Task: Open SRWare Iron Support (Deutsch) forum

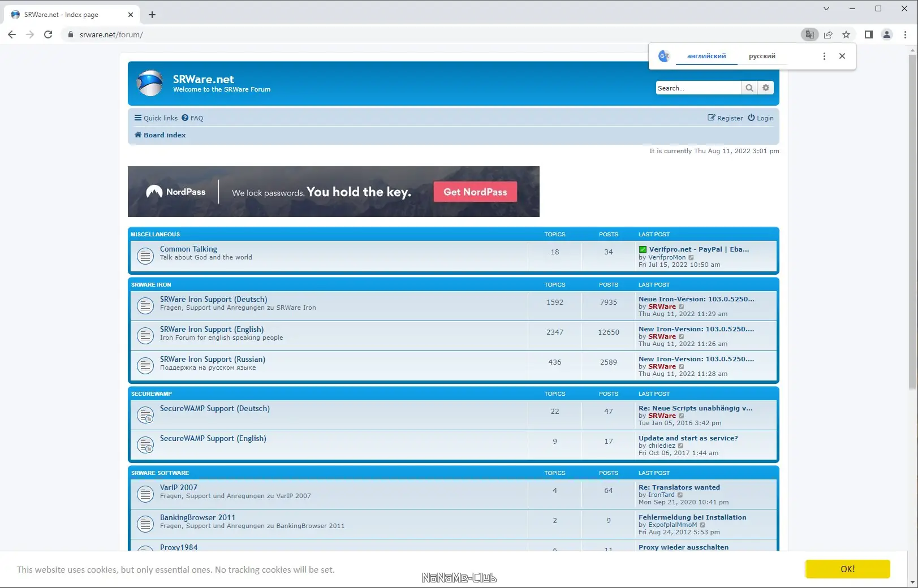Action: coord(213,299)
